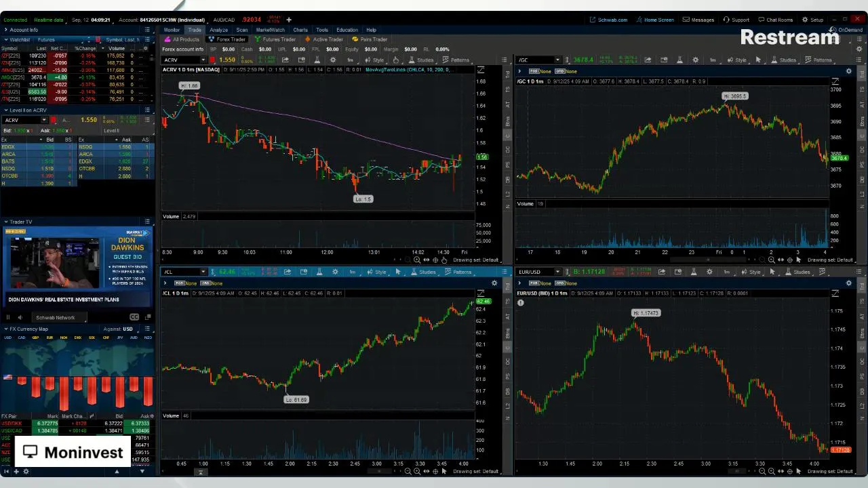The height and width of the screenshot is (488, 868).
Task: Open the gear icon beside /GC POS None
Action: [848, 70]
